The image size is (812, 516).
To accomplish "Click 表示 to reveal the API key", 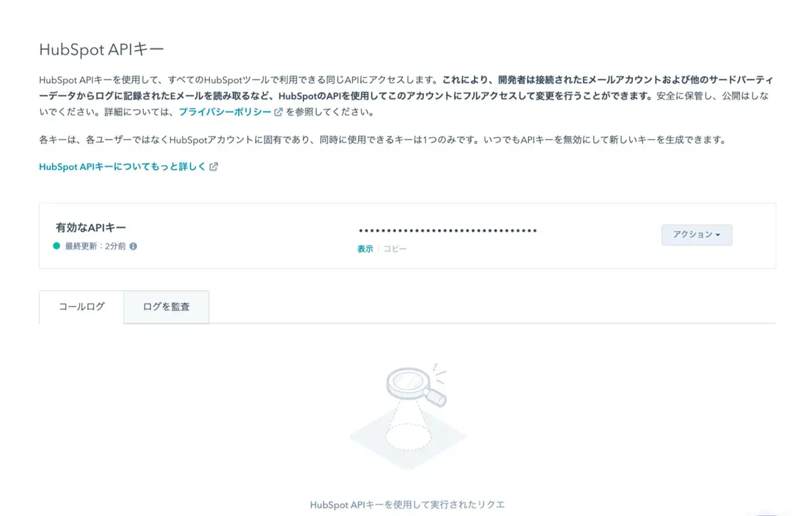I will click(365, 249).
